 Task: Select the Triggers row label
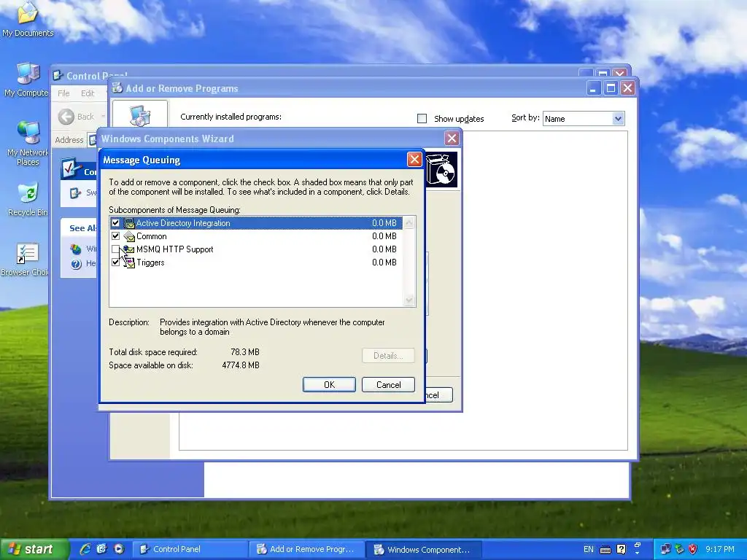click(x=150, y=262)
